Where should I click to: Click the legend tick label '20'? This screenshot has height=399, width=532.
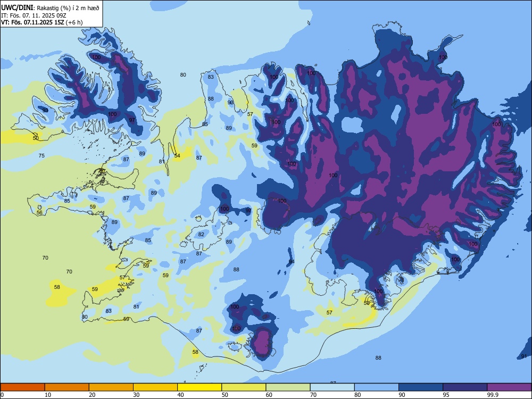(92, 395)
